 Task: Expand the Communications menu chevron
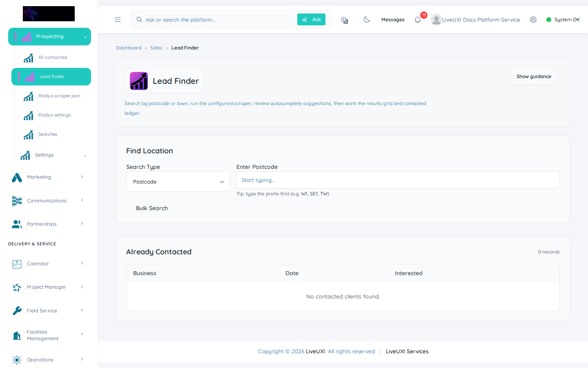(x=82, y=200)
